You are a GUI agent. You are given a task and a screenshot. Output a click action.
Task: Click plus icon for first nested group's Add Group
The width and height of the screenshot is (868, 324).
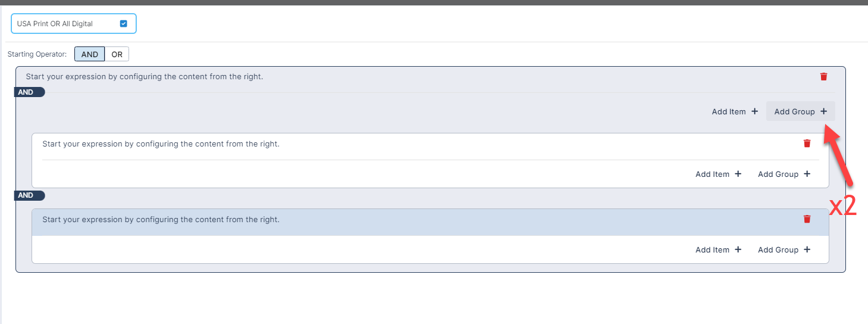(x=807, y=174)
